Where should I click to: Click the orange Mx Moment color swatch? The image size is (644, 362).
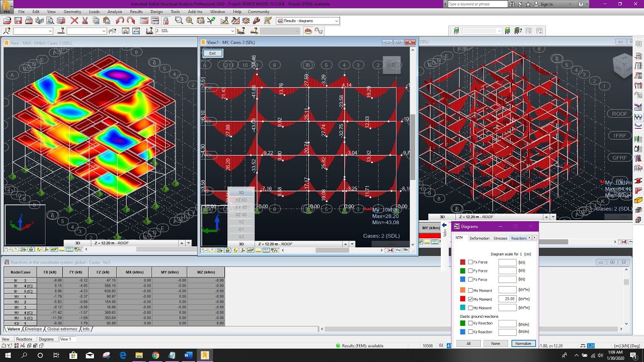coord(462,290)
